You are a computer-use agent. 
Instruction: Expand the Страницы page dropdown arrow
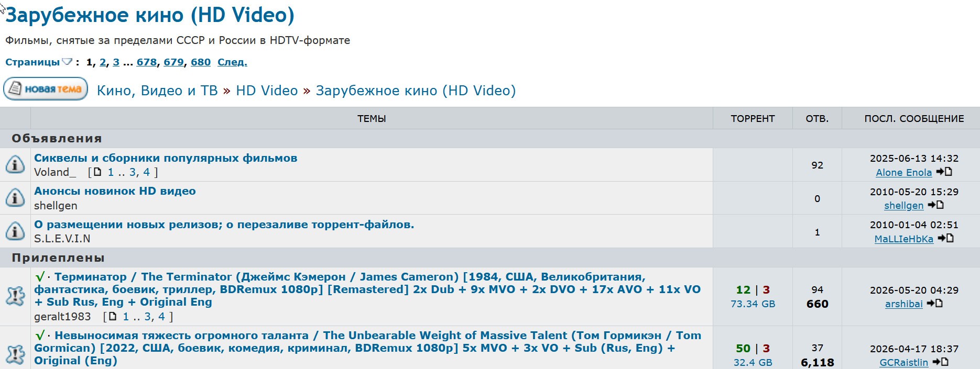coord(67,62)
